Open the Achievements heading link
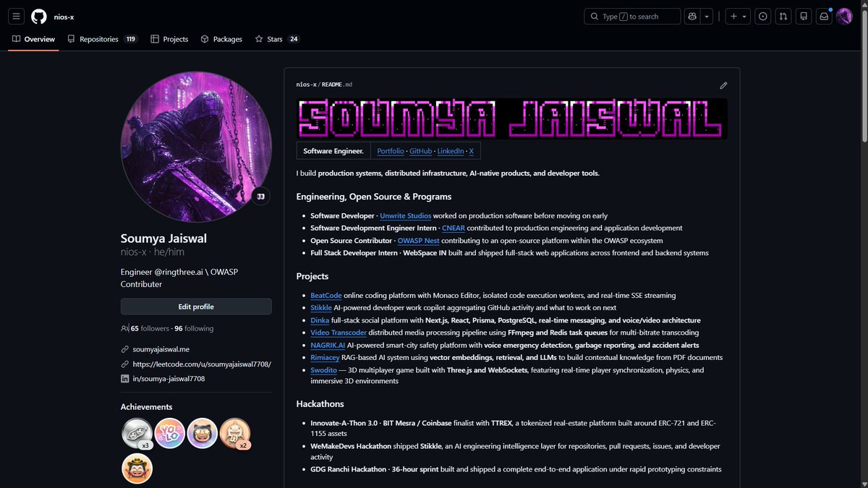This screenshot has width=868, height=488. (x=146, y=407)
